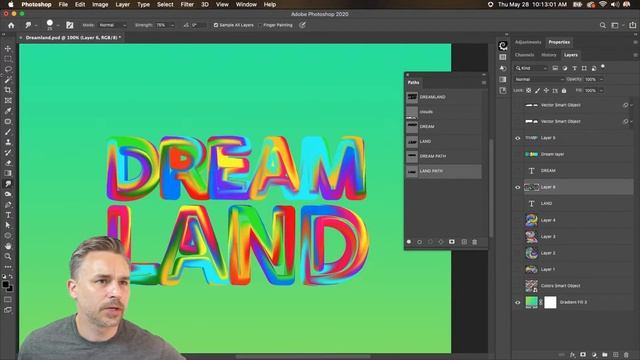The image size is (640, 360).
Task: Click the lock all padlock icon
Action: (564, 91)
